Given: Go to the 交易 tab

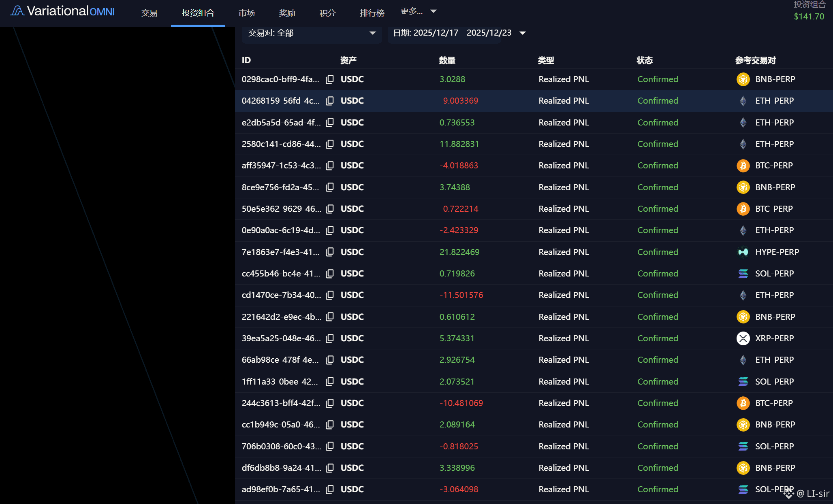Looking at the screenshot, I should [x=149, y=13].
